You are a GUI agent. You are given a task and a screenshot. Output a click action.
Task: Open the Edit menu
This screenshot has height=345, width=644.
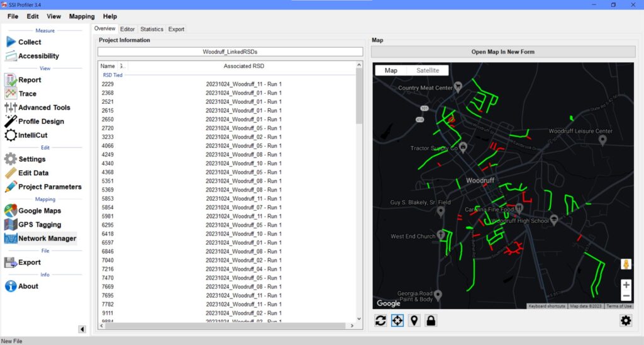pos(33,16)
